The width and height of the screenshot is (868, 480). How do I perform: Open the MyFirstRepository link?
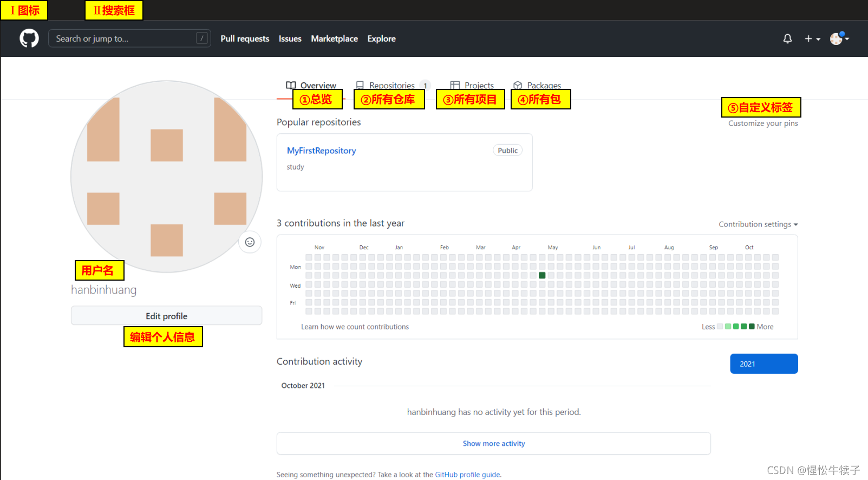[321, 151]
